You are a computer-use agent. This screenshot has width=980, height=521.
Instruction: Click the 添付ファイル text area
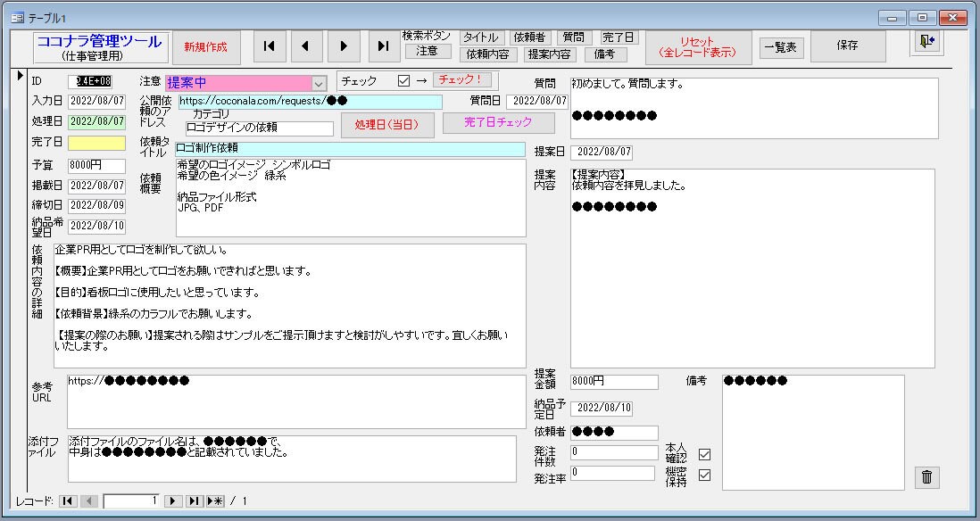pyautogui.click(x=292, y=459)
